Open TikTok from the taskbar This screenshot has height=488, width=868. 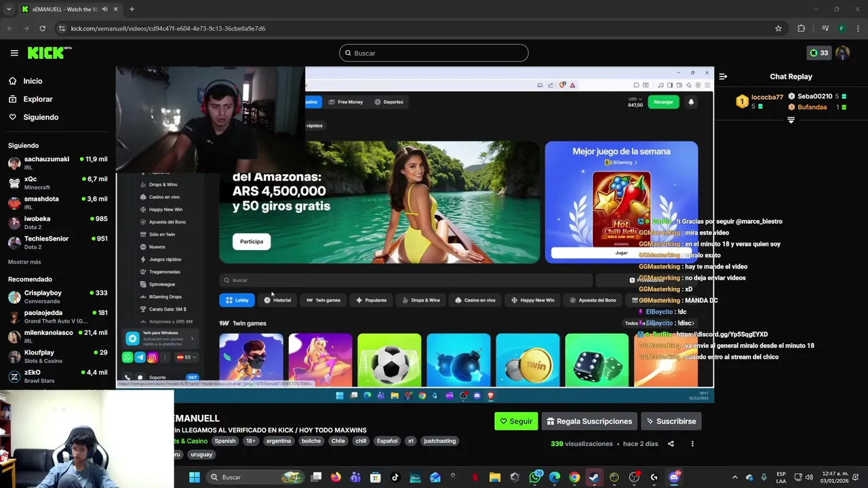tap(395, 477)
